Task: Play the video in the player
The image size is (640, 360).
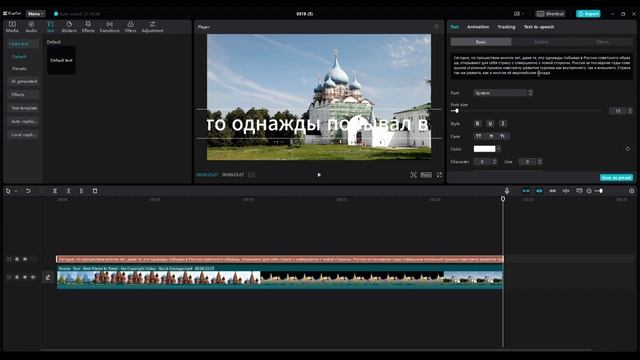Action: (x=319, y=175)
